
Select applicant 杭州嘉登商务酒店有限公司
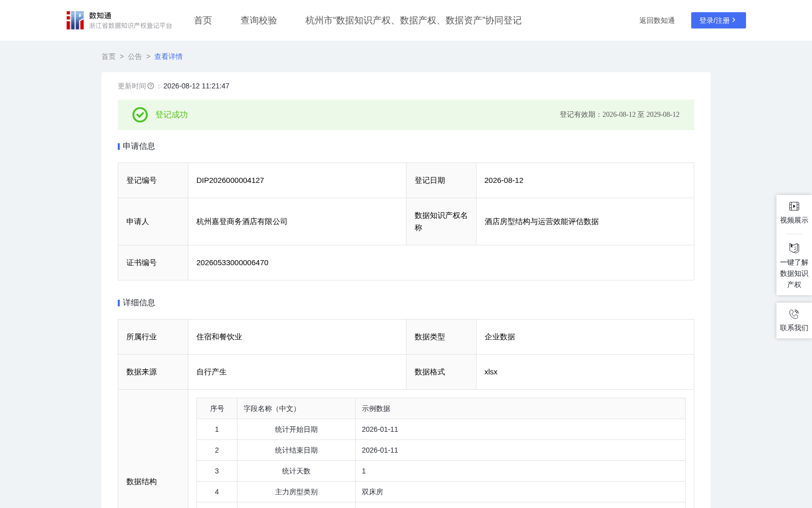242,221
